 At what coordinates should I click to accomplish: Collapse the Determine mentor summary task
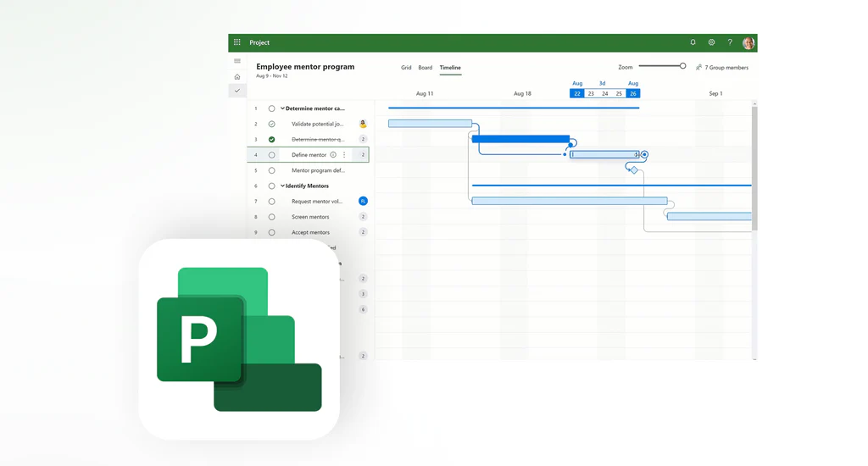282,108
